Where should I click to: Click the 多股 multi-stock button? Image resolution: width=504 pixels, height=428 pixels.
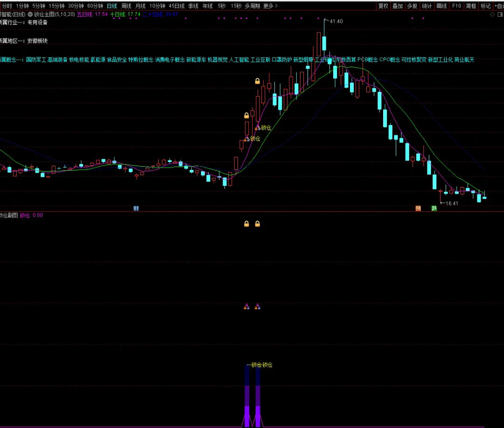point(412,6)
